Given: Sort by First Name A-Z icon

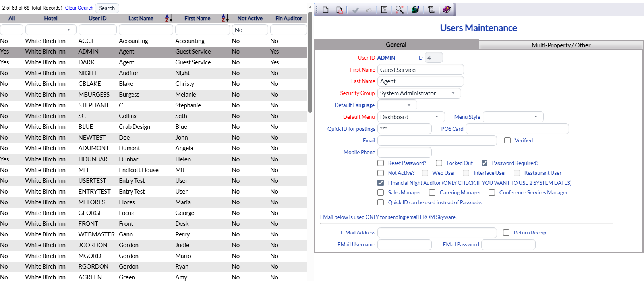Looking at the screenshot, I should coord(225,18).
